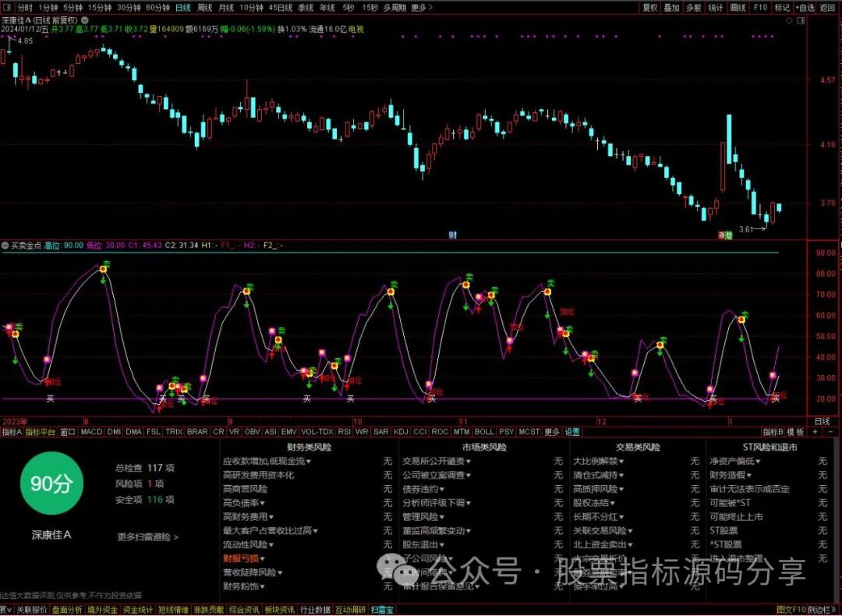Click the 指标B tab
The width and height of the screenshot is (842, 616).
[x=773, y=432]
